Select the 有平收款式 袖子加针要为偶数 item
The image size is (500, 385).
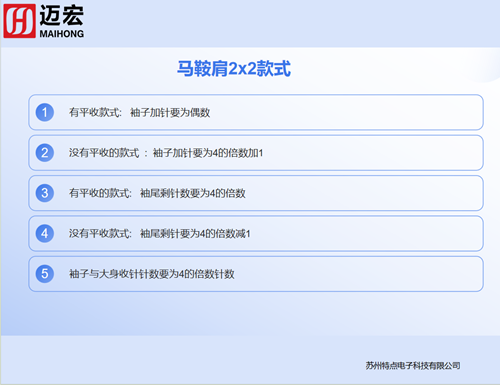coord(256,112)
